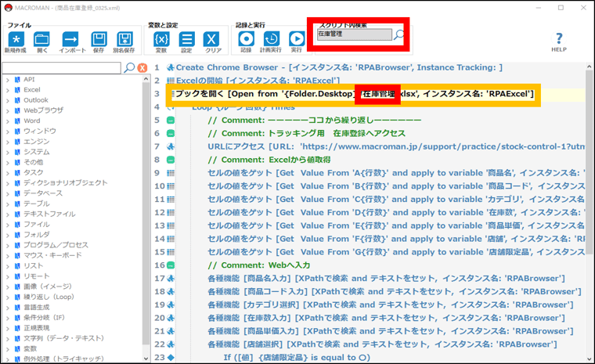The width and height of the screenshot is (595, 364).
Task: Choose 別名保存 (Save As) icon
Action: [124, 39]
